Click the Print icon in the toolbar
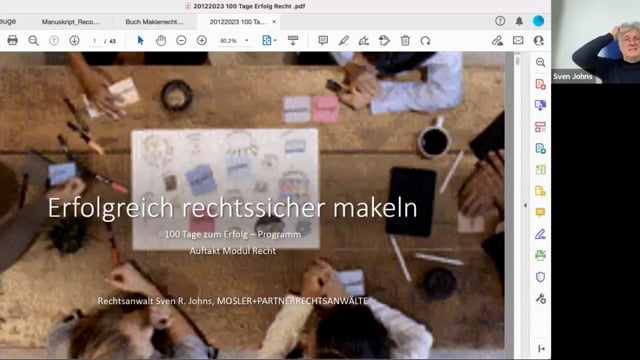The height and width of the screenshot is (360, 640). [x=13, y=40]
